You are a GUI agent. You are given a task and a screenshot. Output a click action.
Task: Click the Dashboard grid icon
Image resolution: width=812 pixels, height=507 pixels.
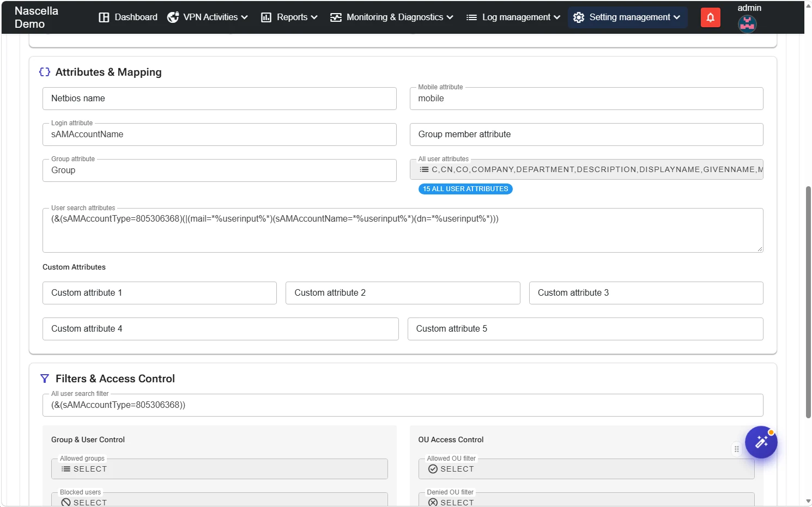coord(104,17)
